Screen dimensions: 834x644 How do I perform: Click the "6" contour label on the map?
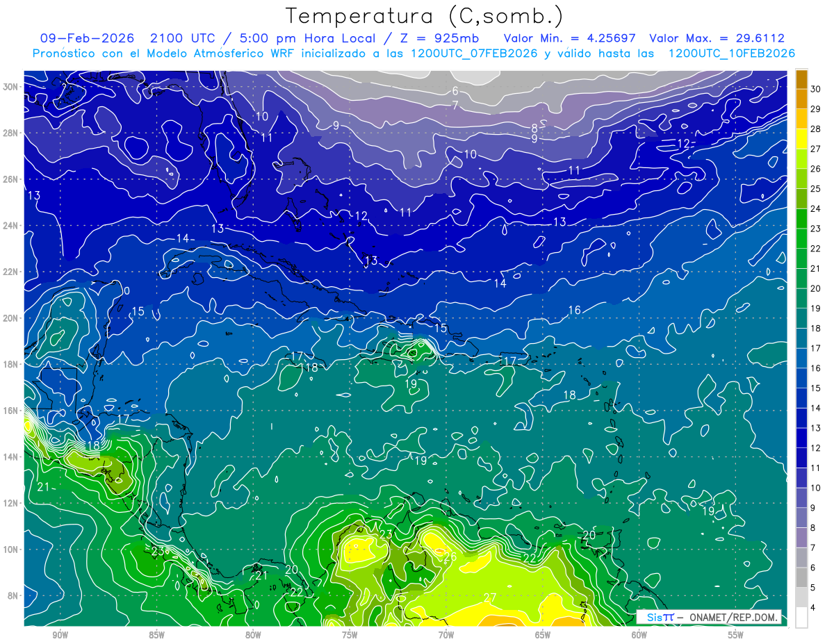455,91
